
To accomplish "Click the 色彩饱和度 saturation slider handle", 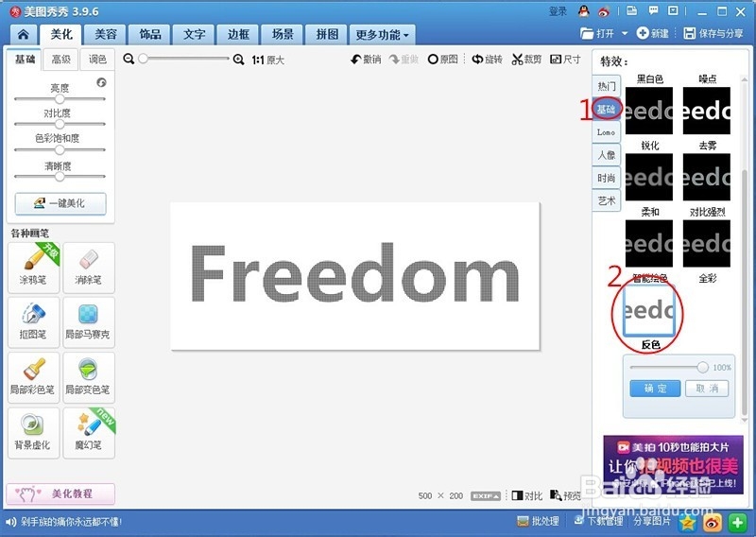I will tap(60, 149).
